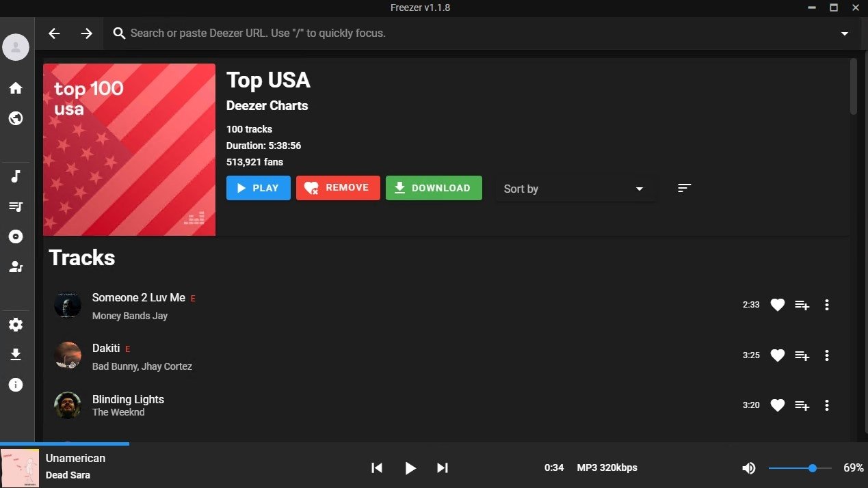Adjust the volume slider
The height and width of the screenshot is (488, 868).
pos(800,468)
